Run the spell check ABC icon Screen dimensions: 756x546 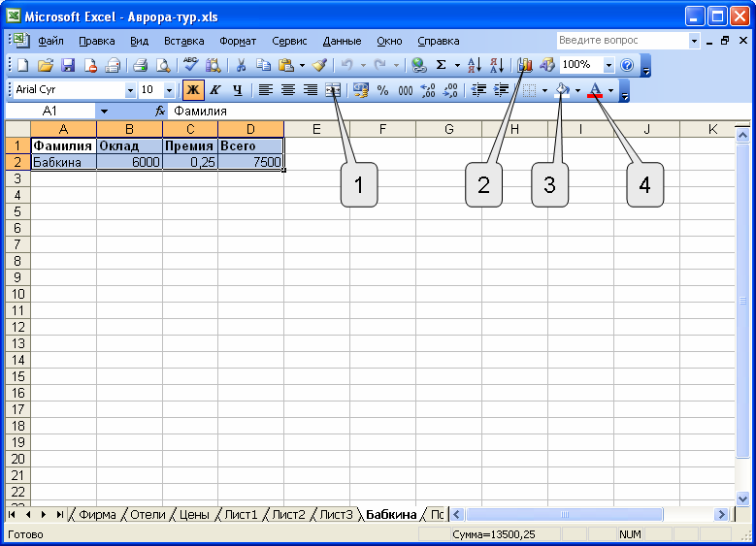coord(190,65)
